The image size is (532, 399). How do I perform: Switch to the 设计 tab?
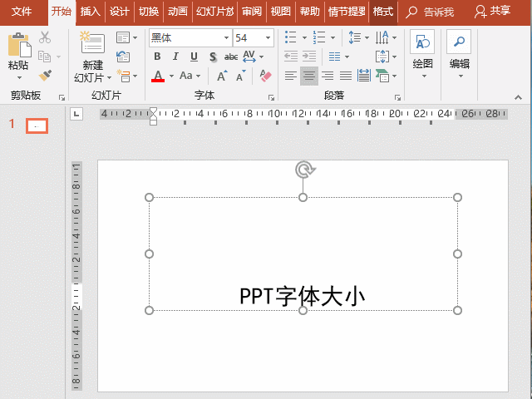[120, 12]
